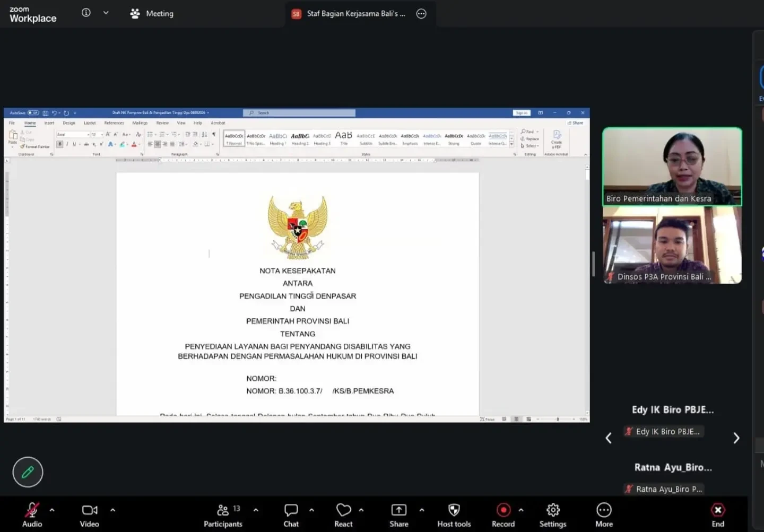The width and height of the screenshot is (764, 532).
Task: Click the green annotate pencil button
Action: pos(28,472)
